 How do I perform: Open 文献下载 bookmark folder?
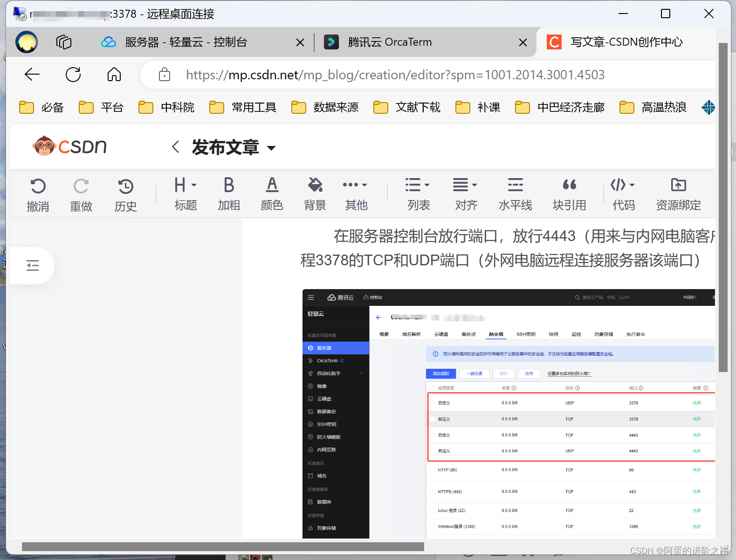coord(407,107)
